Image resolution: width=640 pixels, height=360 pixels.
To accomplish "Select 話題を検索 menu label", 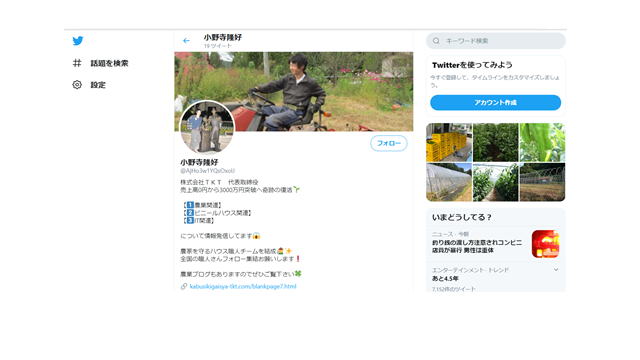I will pyautogui.click(x=109, y=63).
